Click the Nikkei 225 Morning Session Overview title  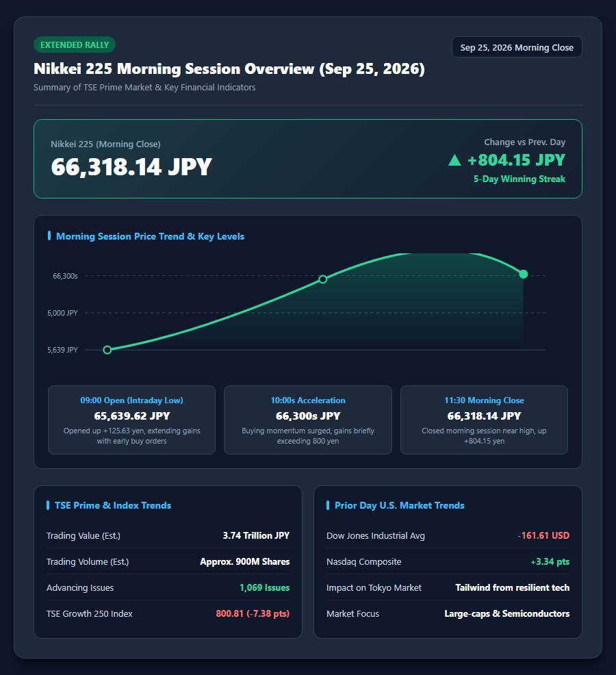[x=229, y=69]
